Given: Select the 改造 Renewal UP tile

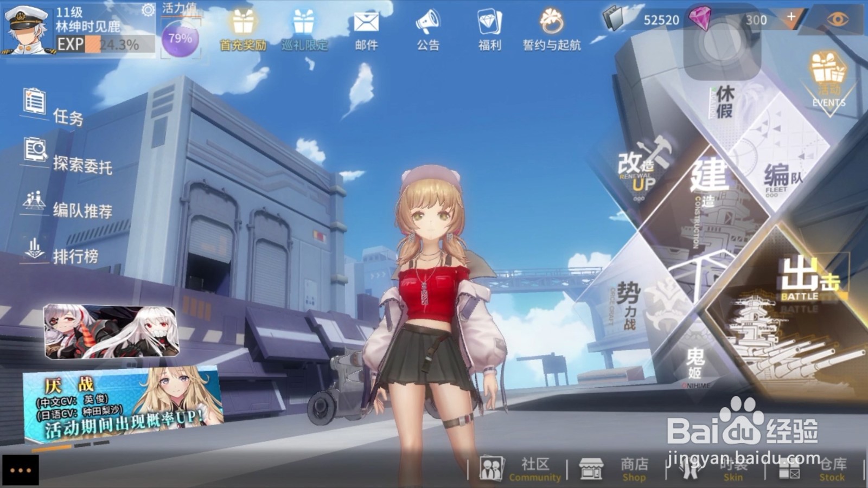Looking at the screenshot, I should coord(646,168).
